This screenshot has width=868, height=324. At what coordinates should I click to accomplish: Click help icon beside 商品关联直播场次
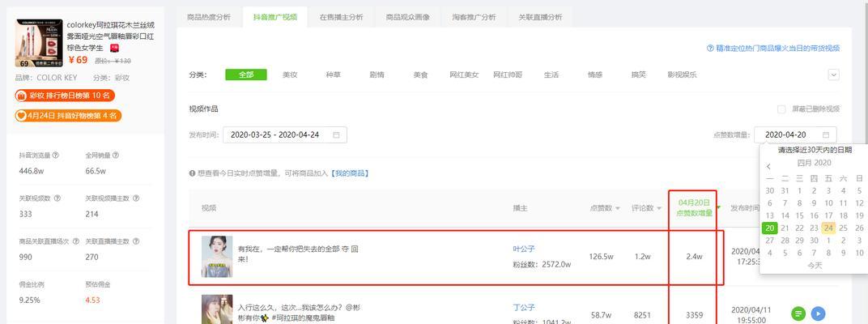point(77,241)
